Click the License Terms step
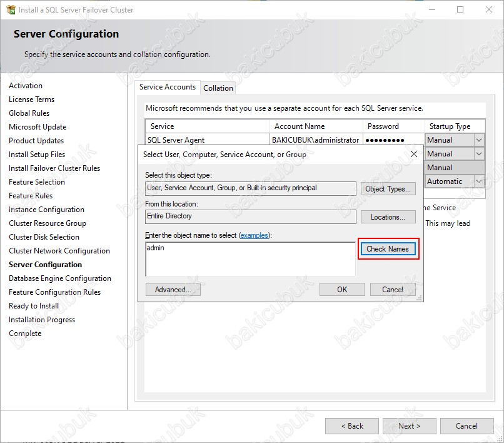This screenshot has height=443, width=504. click(31, 99)
